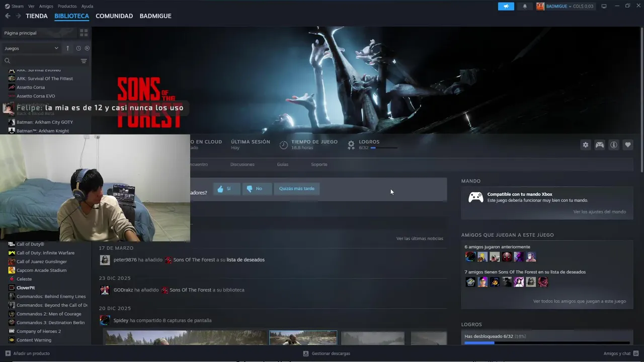
Task: Open BADMIGUE profile tab
Action: pos(155,16)
